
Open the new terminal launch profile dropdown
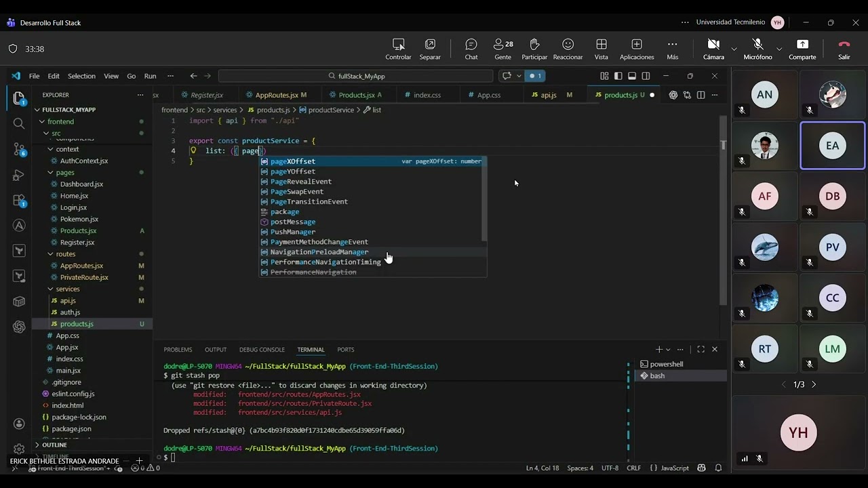coord(668,350)
